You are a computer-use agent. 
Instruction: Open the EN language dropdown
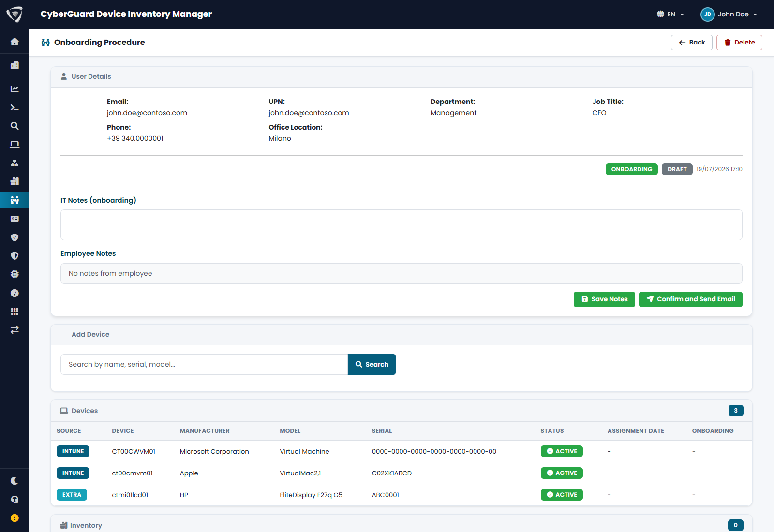pyautogui.click(x=670, y=14)
